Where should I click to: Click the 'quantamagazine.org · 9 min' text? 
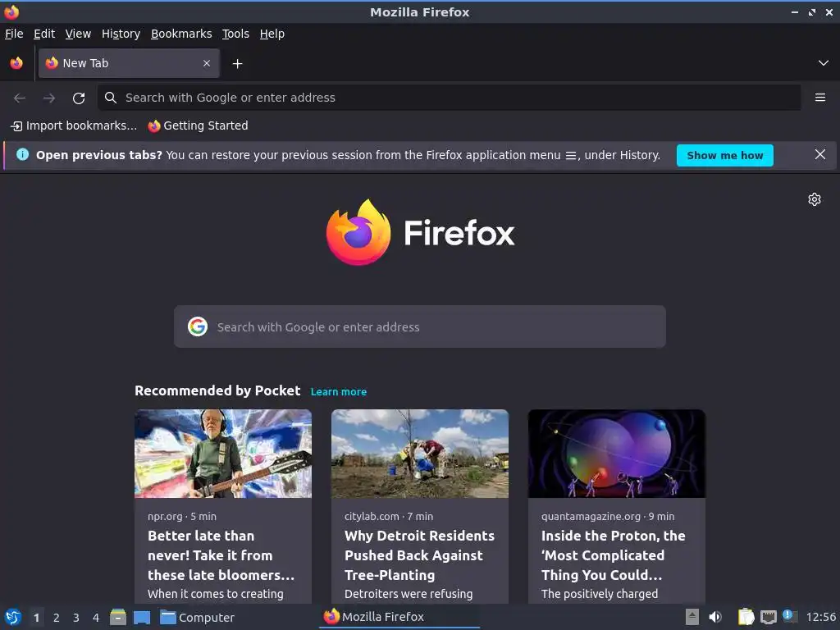pyautogui.click(x=608, y=517)
